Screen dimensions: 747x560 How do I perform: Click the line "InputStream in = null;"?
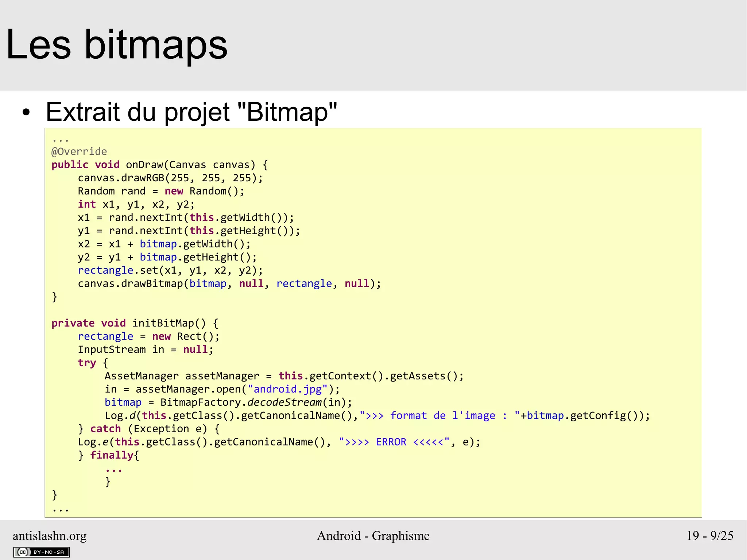point(146,349)
